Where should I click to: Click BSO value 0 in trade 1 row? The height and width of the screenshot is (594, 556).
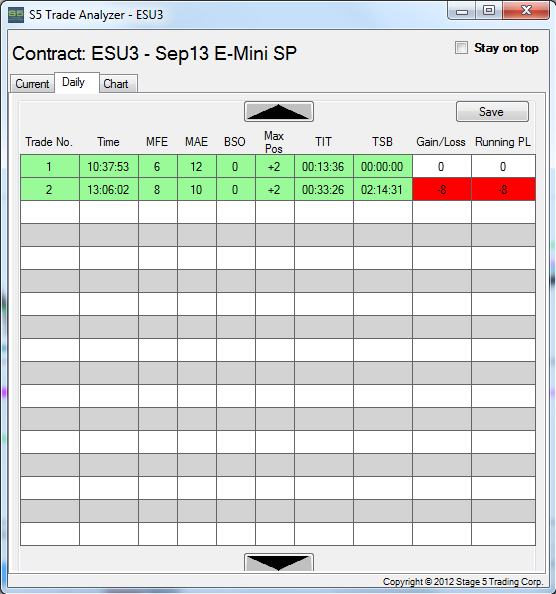coord(236,166)
